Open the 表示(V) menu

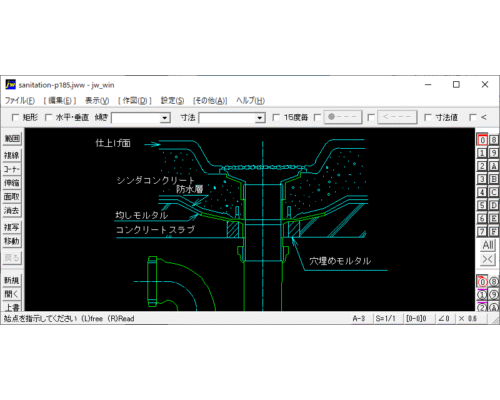97,100
